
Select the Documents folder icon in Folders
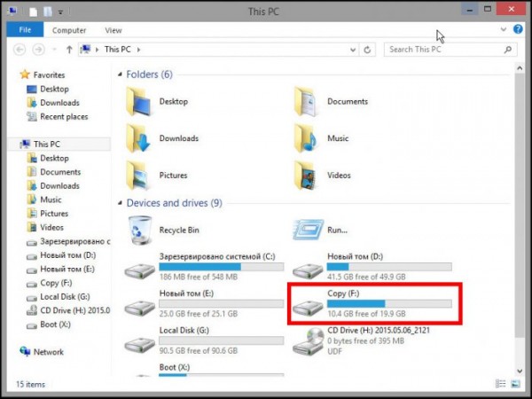306,101
